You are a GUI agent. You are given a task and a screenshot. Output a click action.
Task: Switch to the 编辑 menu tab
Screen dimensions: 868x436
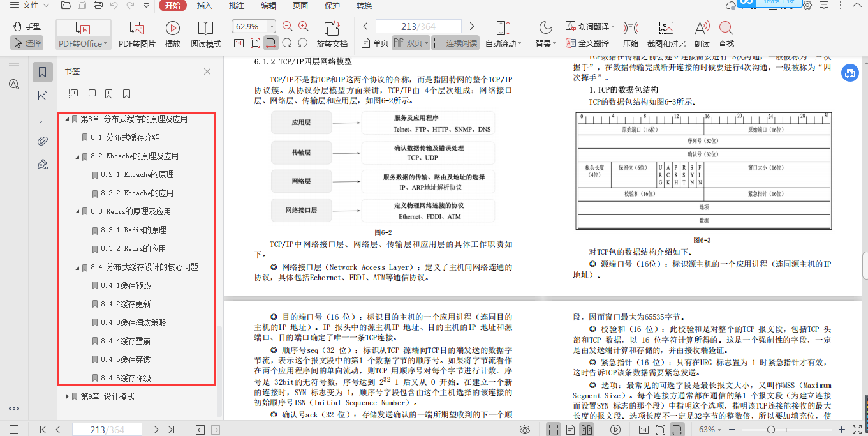tap(268, 6)
